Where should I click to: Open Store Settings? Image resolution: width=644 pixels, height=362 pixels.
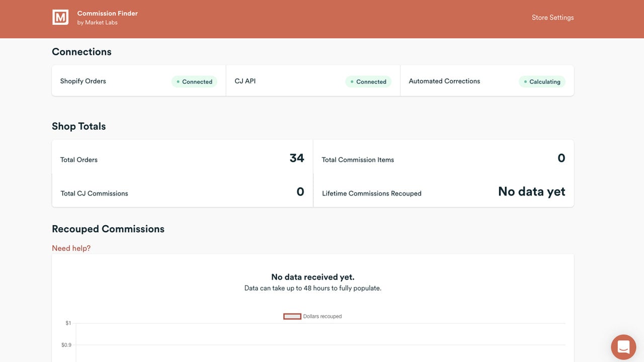[x=552, y=18]
